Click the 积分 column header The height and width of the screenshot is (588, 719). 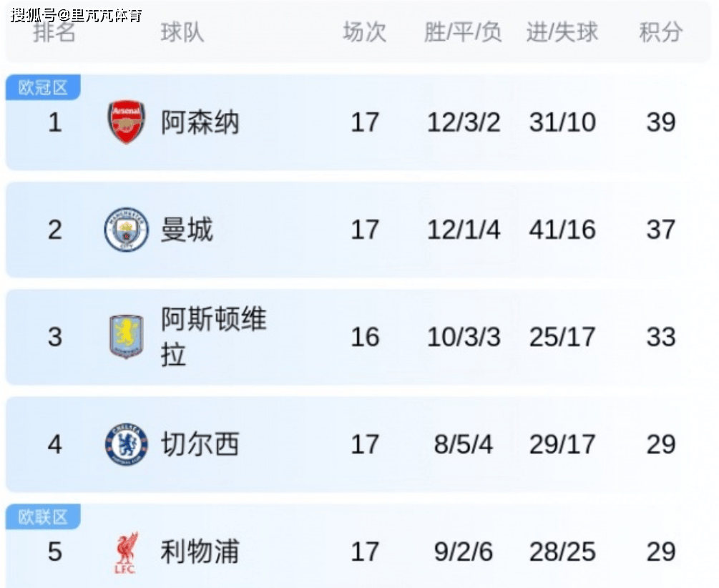pos(660,32)
